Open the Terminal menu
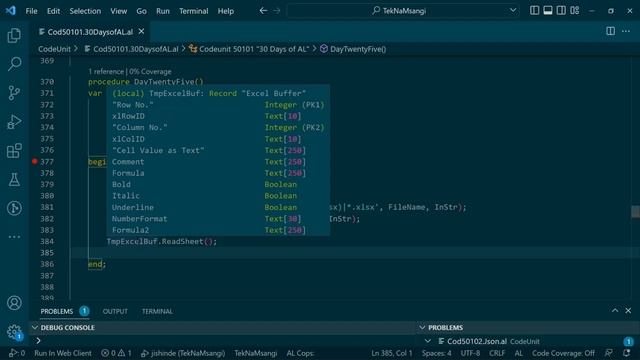This screenshot has width=640, height=360. (193, 11)
